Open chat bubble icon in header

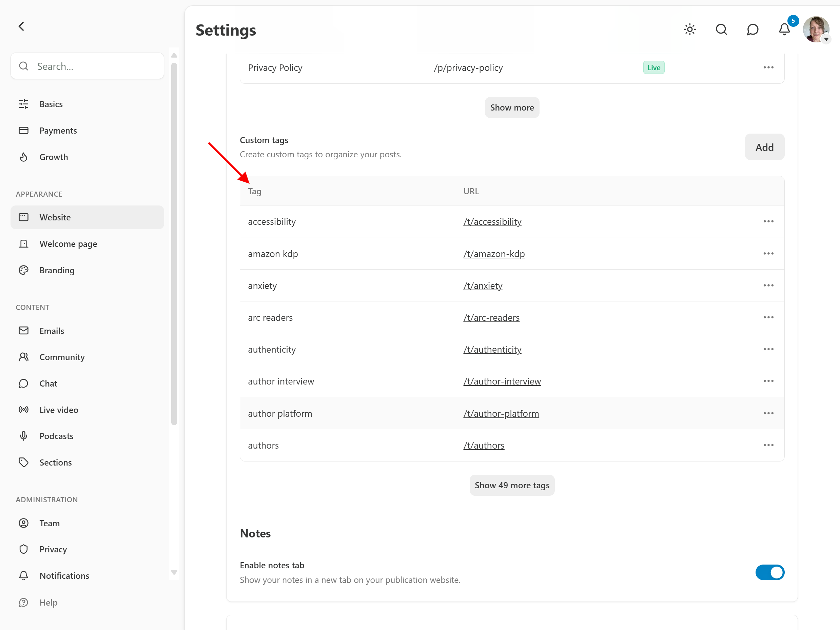(752, 29)
